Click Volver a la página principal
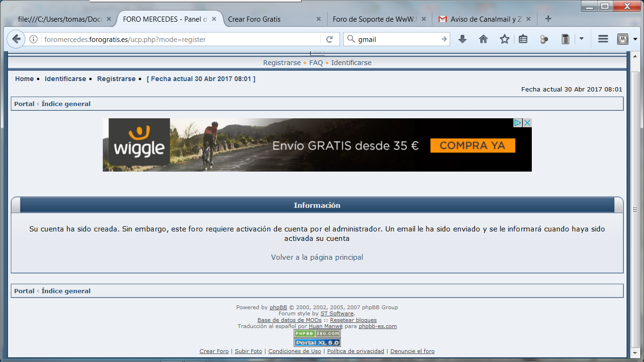Image resolution: width=644 pixels, height=362 pixels. [317, 257]
